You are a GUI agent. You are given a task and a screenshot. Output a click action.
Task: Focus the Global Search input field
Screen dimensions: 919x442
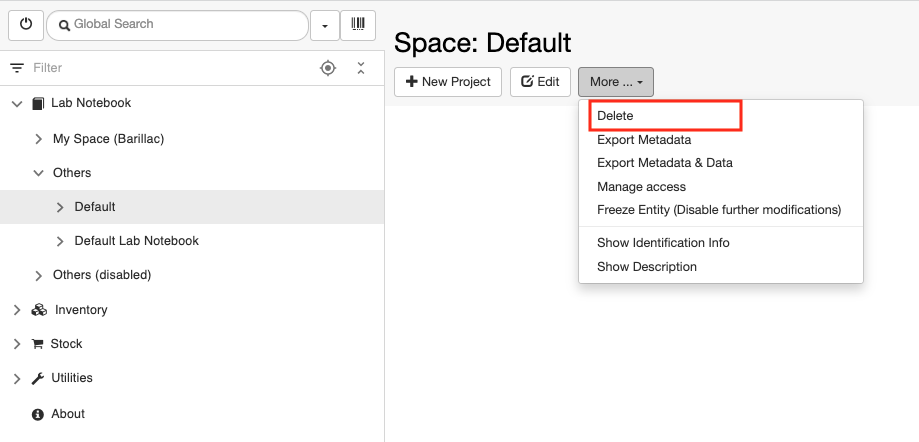tap(178, 25)
